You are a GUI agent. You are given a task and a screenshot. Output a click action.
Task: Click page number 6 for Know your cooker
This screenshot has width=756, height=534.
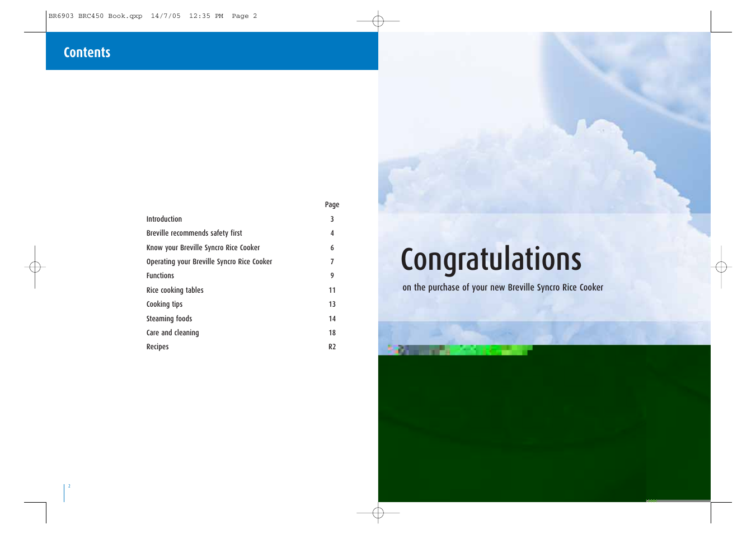[x=332, y=247]
